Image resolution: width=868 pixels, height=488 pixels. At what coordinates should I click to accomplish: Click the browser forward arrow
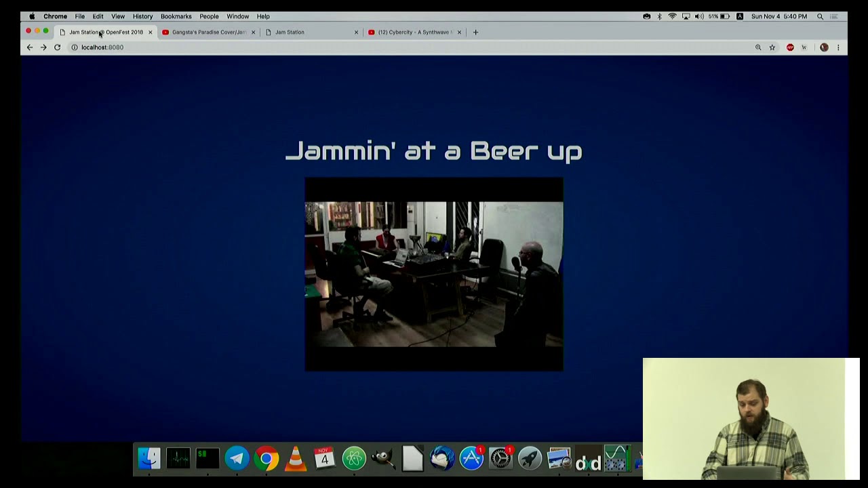click(43, 47)
